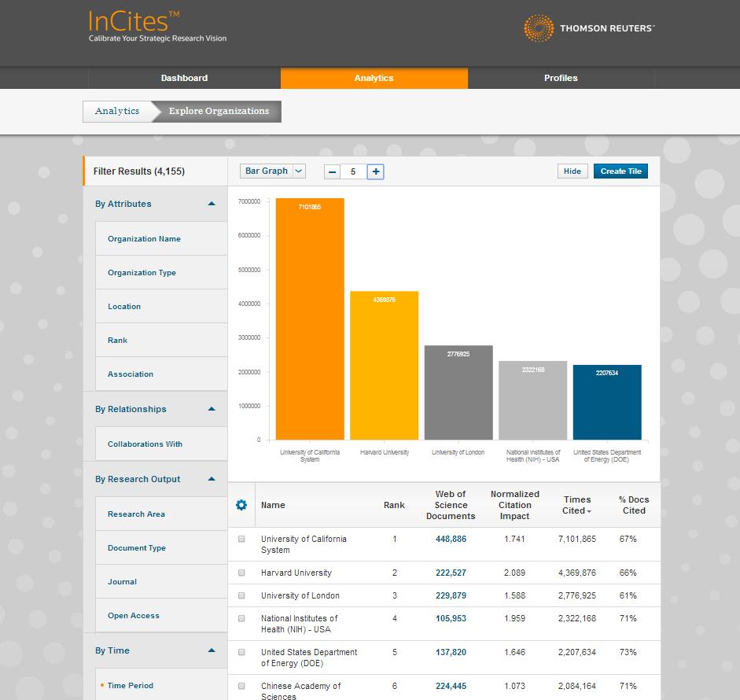The height and width of the screenshot is (700, 740).
Task: Open the Location filter
Action: [161, 306]
